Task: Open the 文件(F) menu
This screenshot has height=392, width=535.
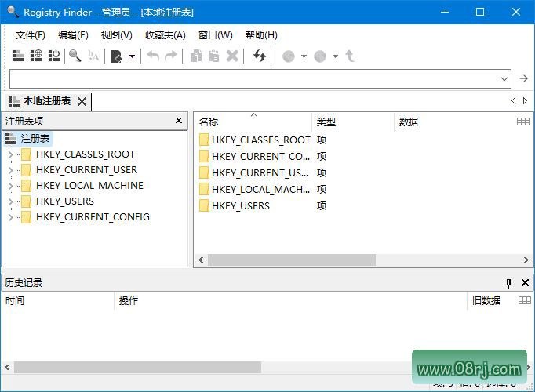Action: pos(31,35)
